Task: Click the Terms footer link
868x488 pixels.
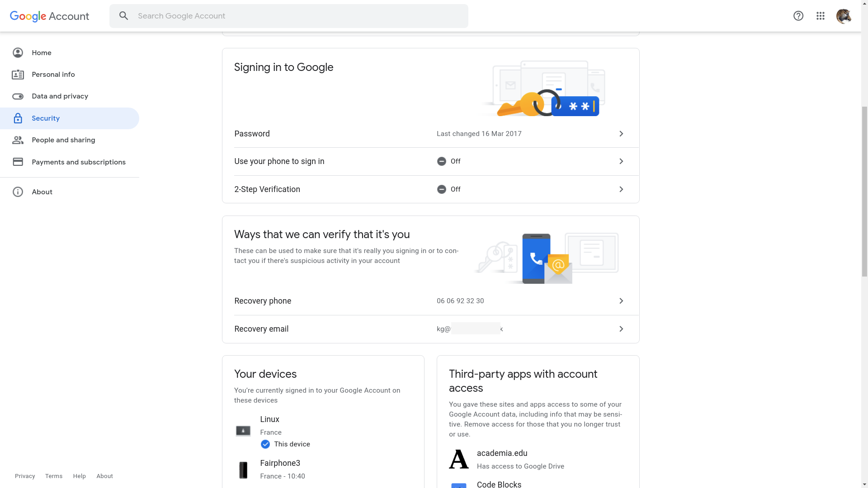Action: click(54, 476)
